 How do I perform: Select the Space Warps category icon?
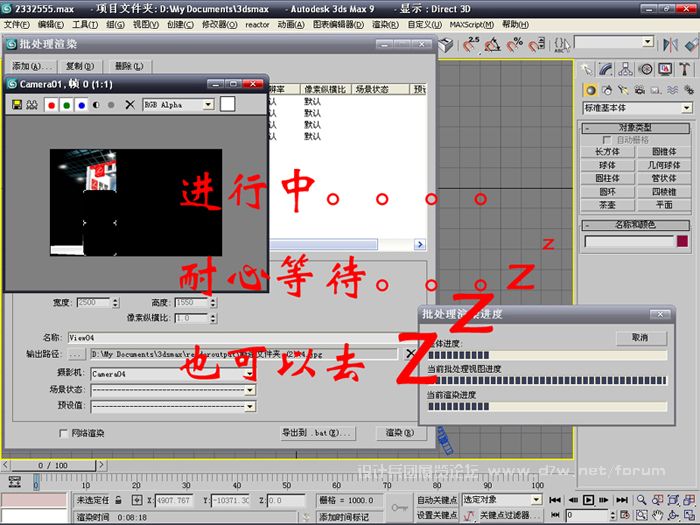[x=672, y=90]
